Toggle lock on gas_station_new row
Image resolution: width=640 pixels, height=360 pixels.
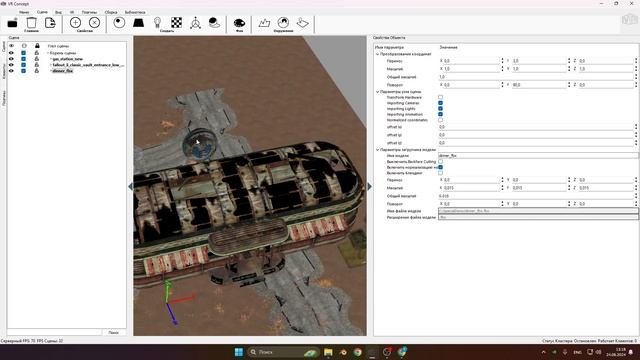click(37, 59)
